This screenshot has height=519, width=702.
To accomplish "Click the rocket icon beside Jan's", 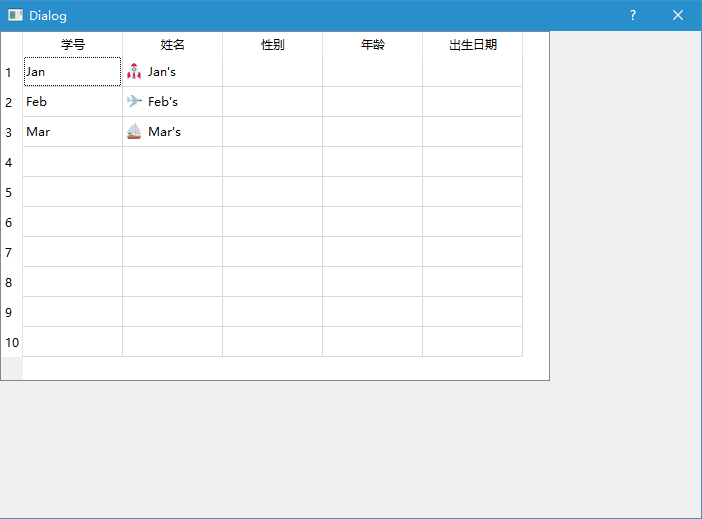I will click(134, 71).
